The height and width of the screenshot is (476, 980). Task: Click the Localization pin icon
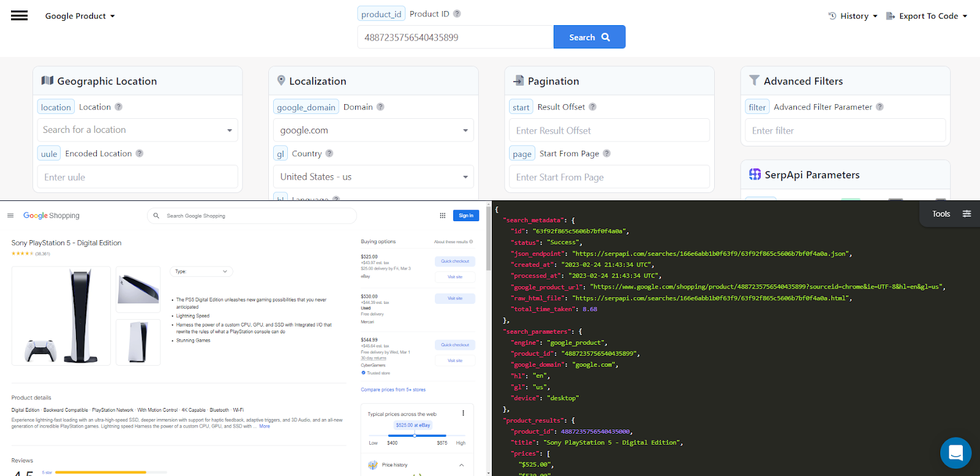tap(281, 80)
